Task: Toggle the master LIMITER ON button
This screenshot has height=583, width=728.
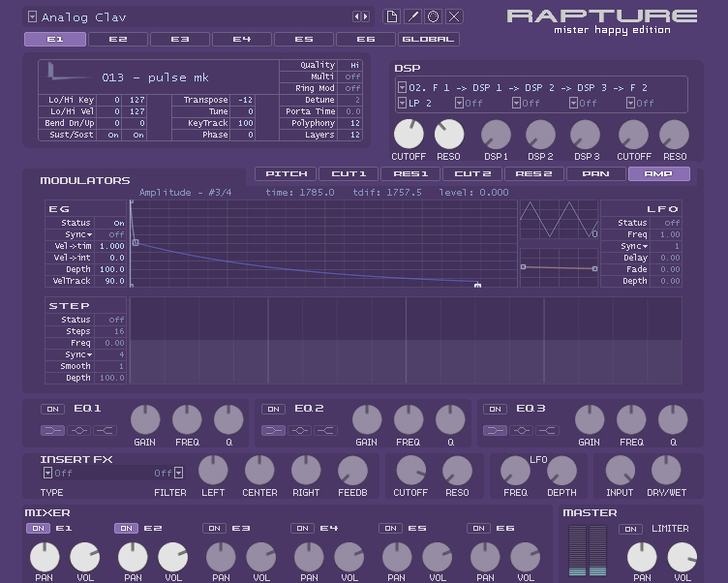Action: (x=630, y=529)
